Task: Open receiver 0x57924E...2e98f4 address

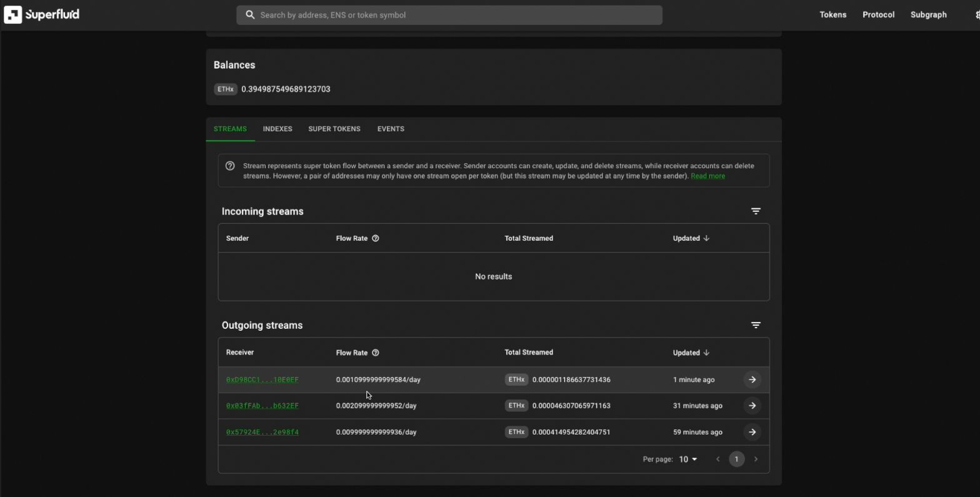Action: pyautogui.click(x=262, y=432)
